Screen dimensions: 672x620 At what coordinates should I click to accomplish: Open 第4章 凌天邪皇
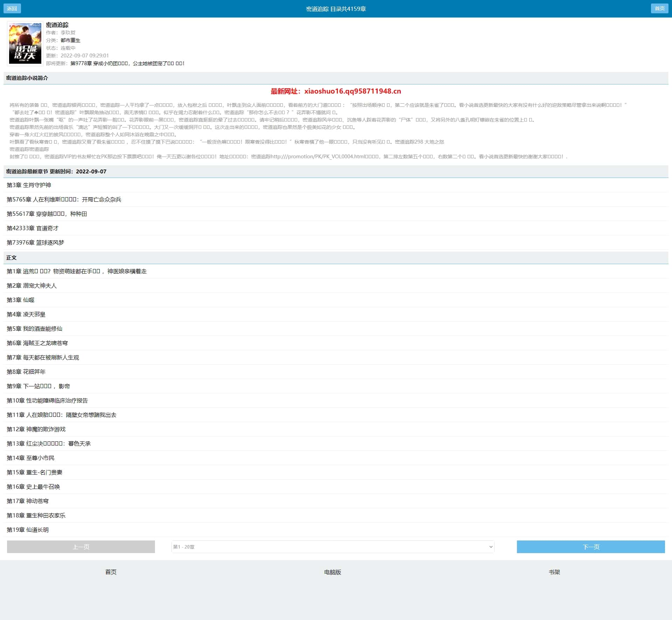(x=26, y=314)
